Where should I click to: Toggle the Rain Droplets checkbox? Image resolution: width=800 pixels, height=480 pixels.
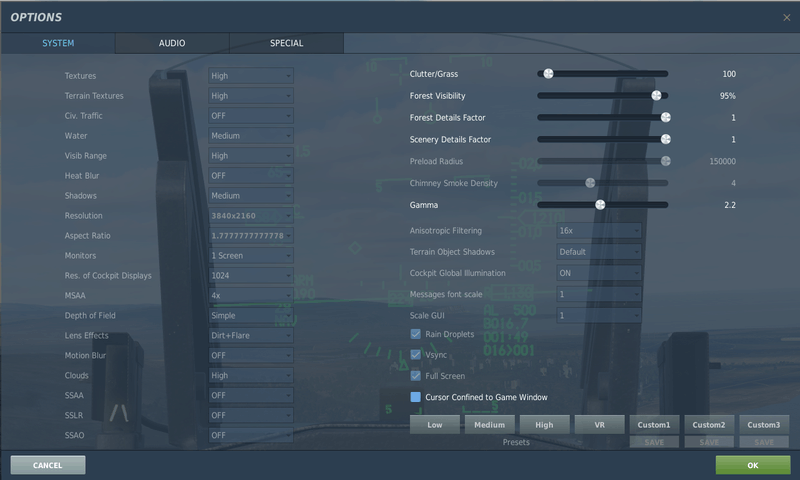tap(415, 334)
